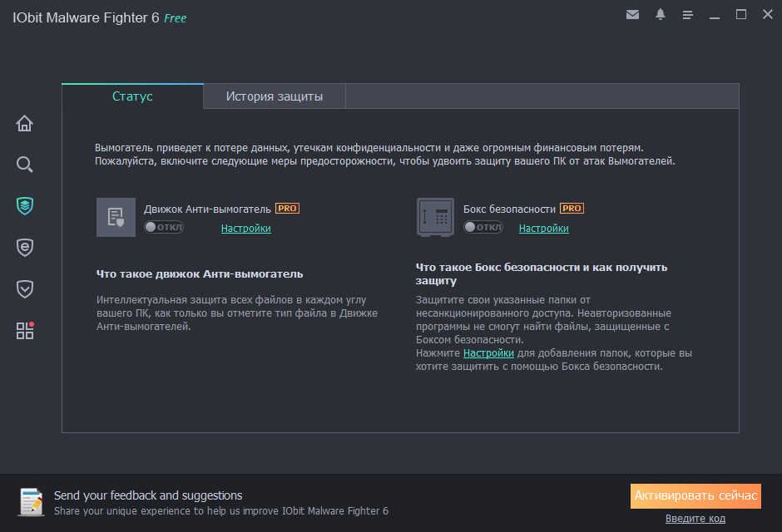
Task: Select the Статус tab
Action: pyautogui.click(x=131, y=96)
